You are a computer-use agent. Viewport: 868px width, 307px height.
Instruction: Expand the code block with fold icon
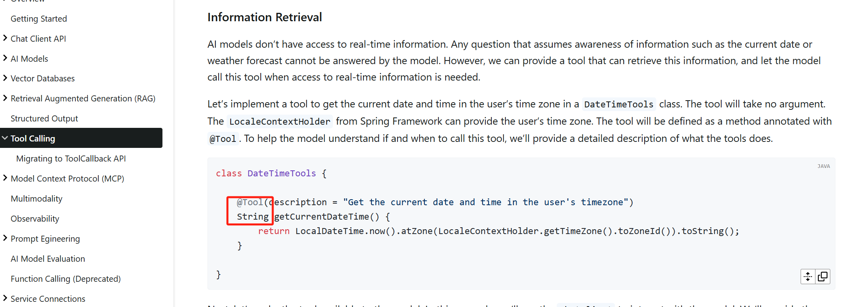(x=808, y=277)
